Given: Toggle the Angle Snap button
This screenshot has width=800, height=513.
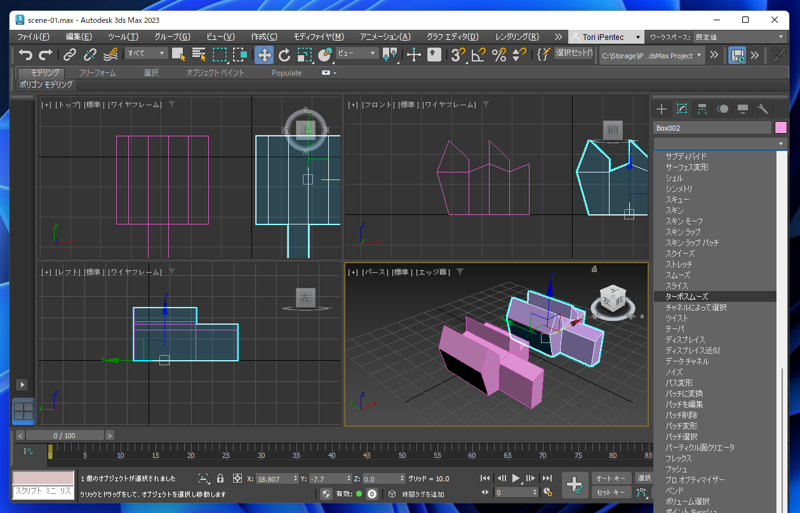Looking at the screenshot, I should point(478,55).
